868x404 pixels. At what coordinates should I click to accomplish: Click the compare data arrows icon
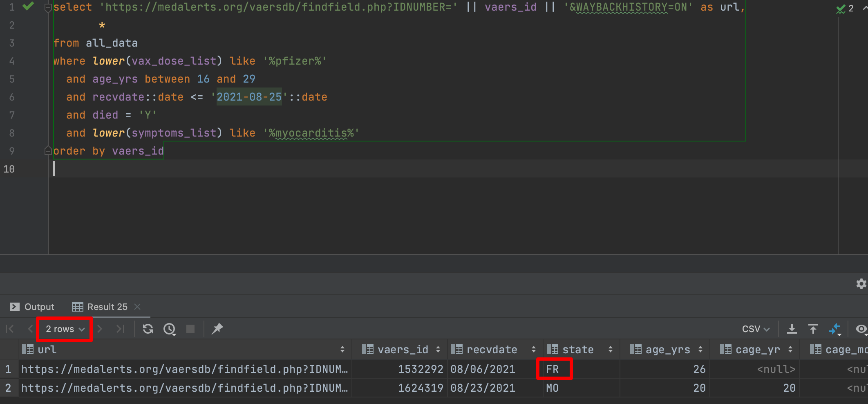[835, 329]
